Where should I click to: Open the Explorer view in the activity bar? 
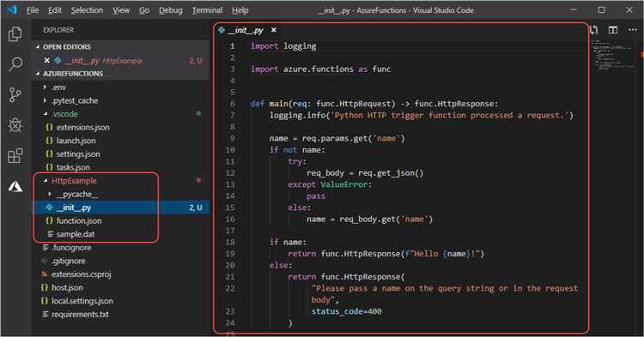15,33
